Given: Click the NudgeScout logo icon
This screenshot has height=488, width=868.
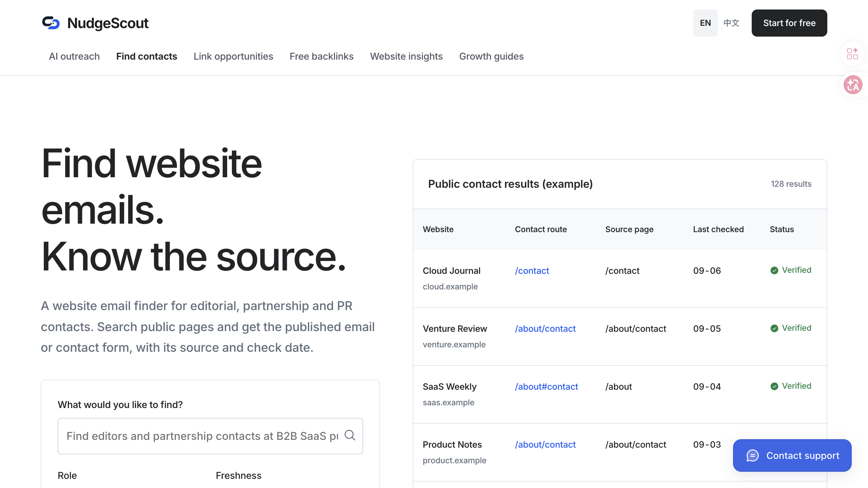Looking at the screenshot, I should point(51,23).
